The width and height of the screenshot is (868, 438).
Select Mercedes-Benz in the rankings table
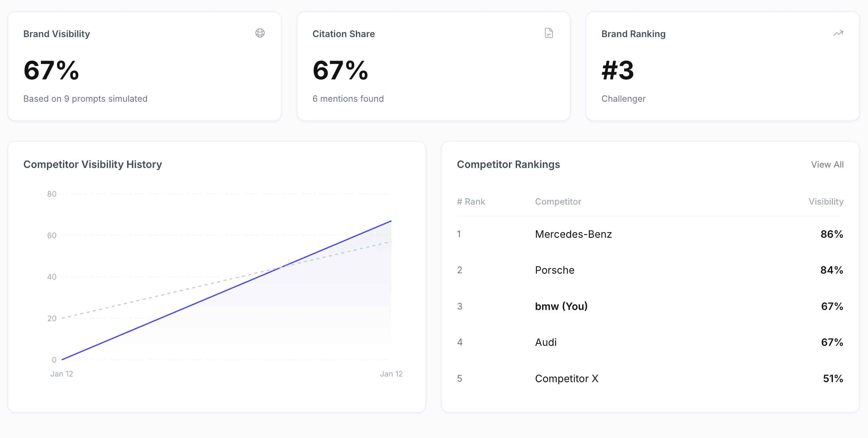click(x=573, y=234)
